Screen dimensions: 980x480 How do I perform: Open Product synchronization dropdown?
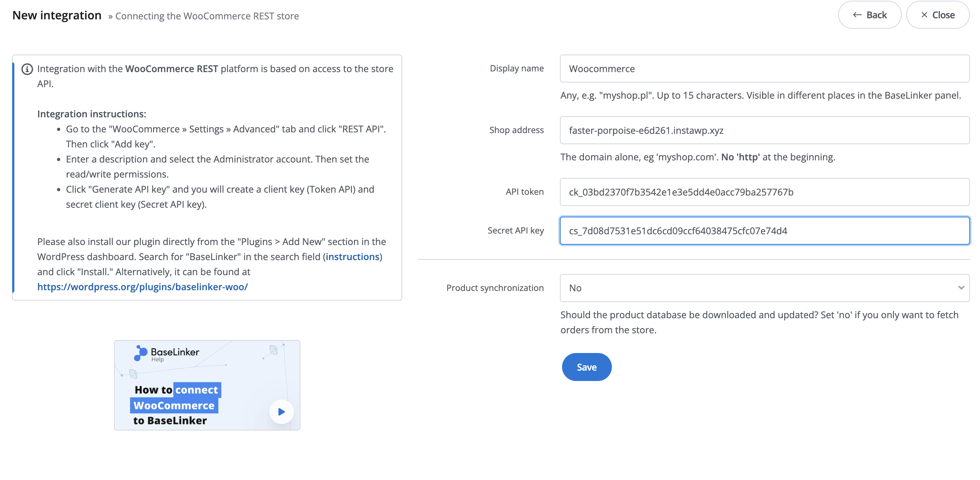(764, 288)
